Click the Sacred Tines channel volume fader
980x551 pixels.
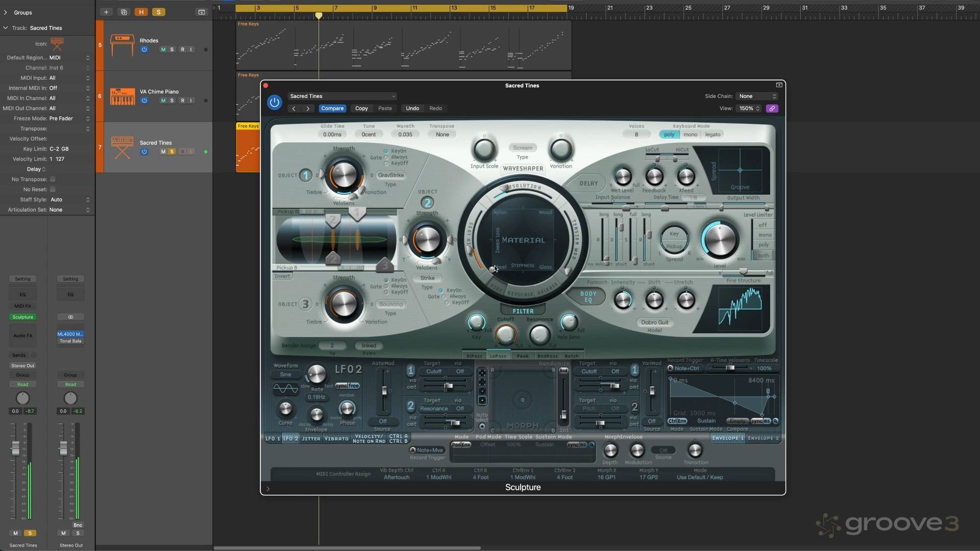[x=15, y=448]
